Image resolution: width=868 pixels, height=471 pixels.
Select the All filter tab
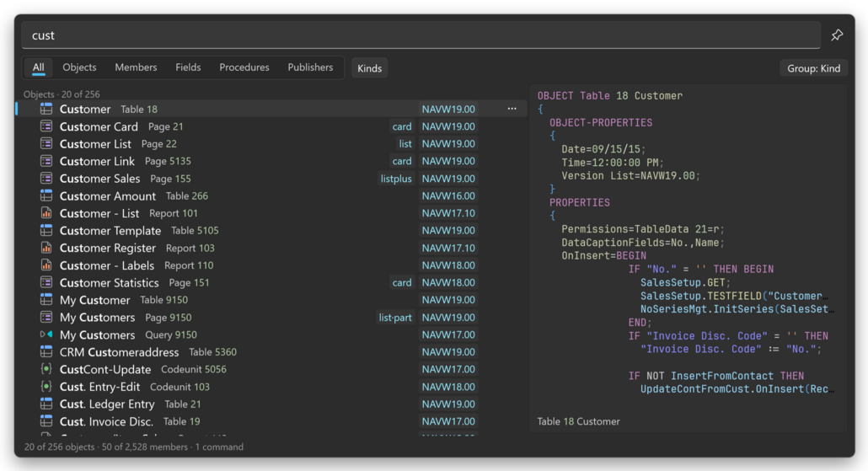point(38,67)
